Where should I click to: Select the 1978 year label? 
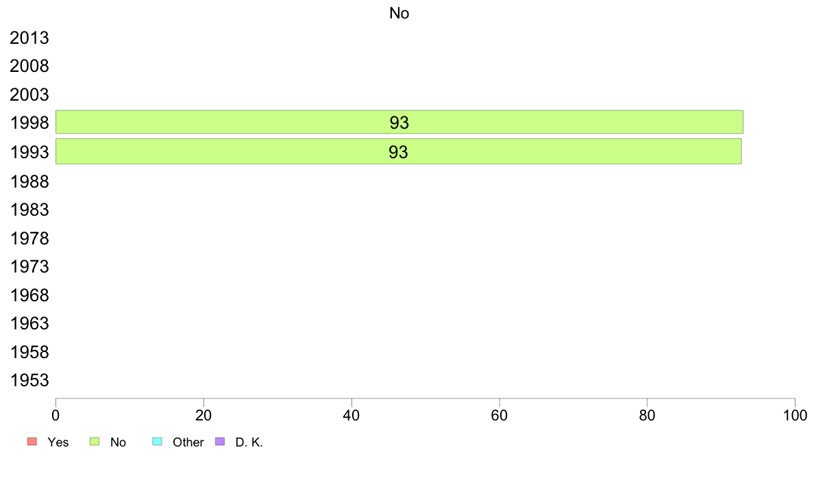point(29,238)
